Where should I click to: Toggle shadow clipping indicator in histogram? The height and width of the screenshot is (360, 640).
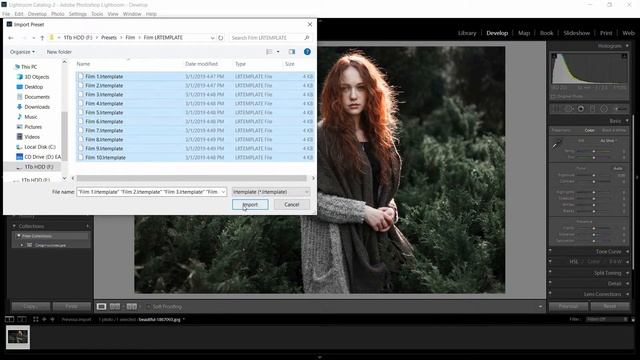pyautogui.click(x=554, y=56)
